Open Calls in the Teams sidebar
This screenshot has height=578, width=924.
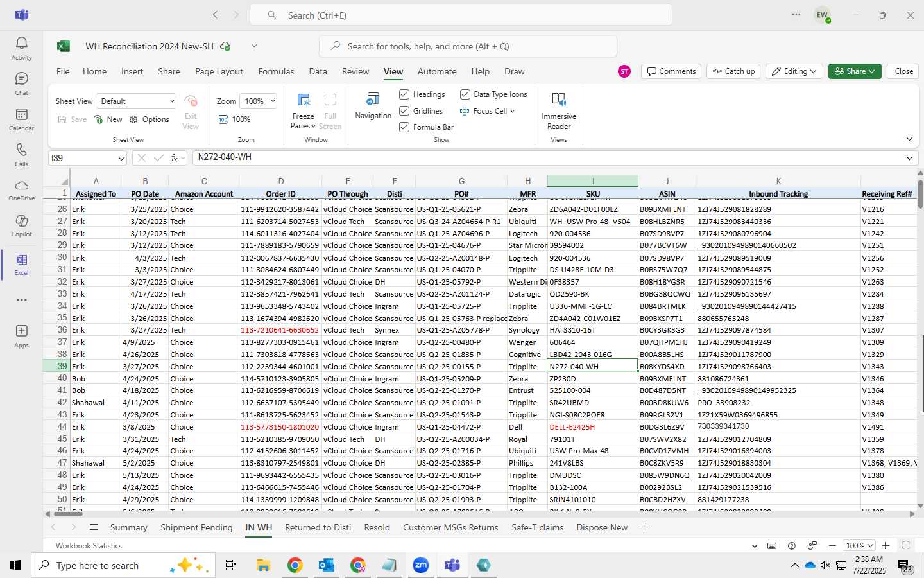coord(21,154)
